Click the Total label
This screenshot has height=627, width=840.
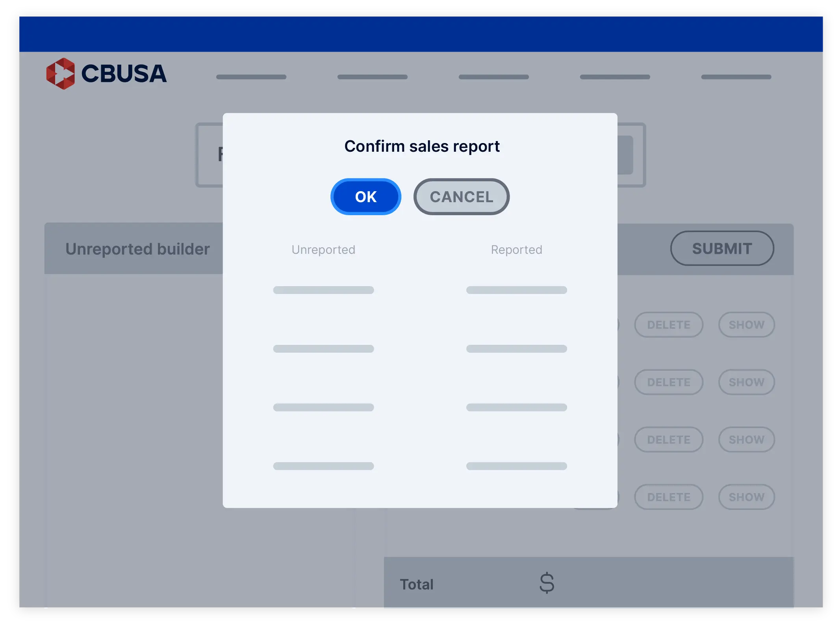[x=417, y=584]
